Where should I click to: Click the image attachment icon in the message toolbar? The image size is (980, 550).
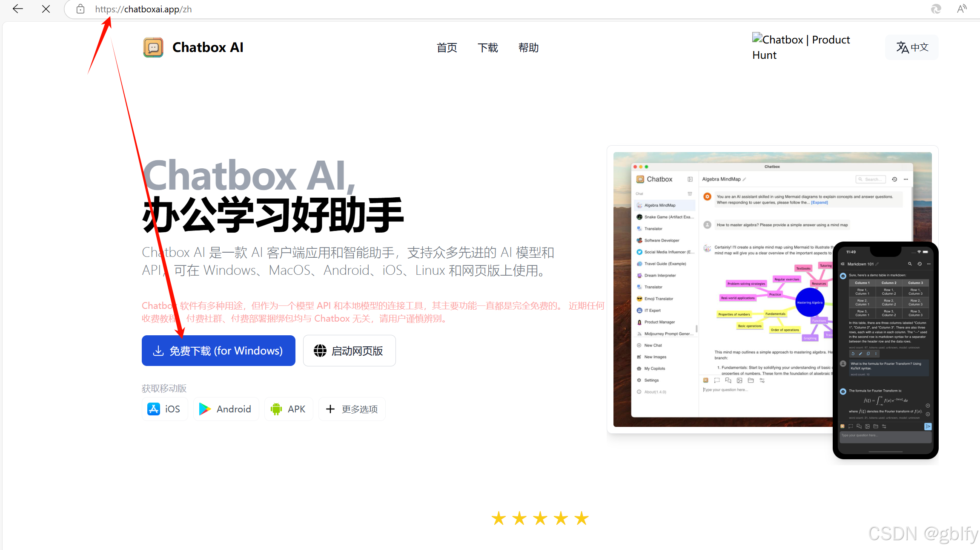pos(739,380)
